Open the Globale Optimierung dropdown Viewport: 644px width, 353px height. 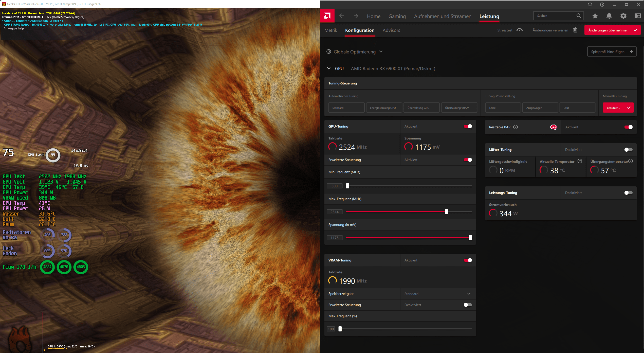355,52
